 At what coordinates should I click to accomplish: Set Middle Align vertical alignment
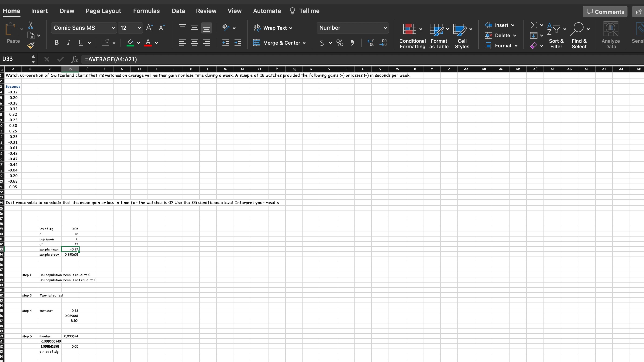195,28
